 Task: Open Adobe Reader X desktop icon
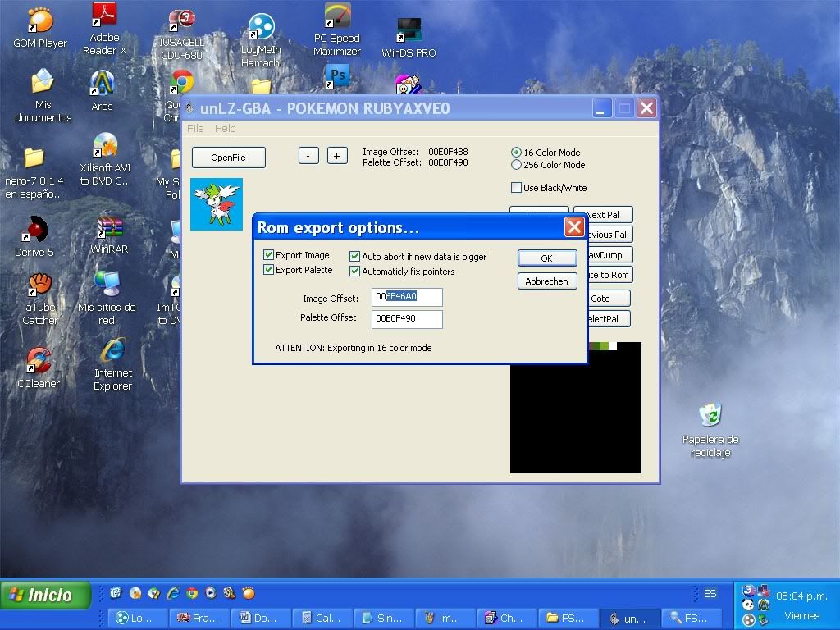(104, 28)
